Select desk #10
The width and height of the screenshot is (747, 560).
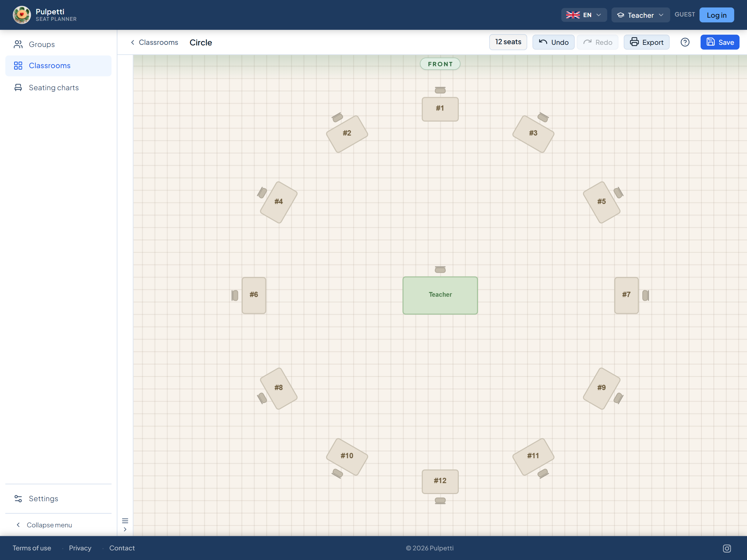347,457
